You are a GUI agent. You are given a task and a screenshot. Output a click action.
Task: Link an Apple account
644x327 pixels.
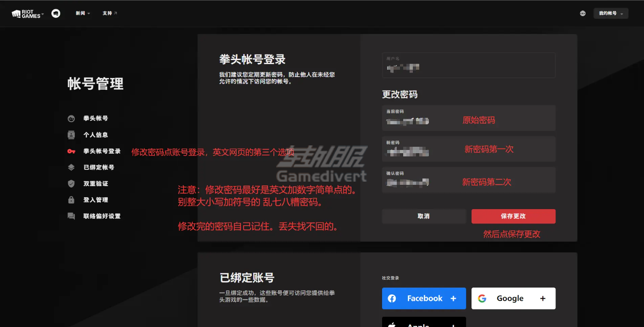coord(424,322)
